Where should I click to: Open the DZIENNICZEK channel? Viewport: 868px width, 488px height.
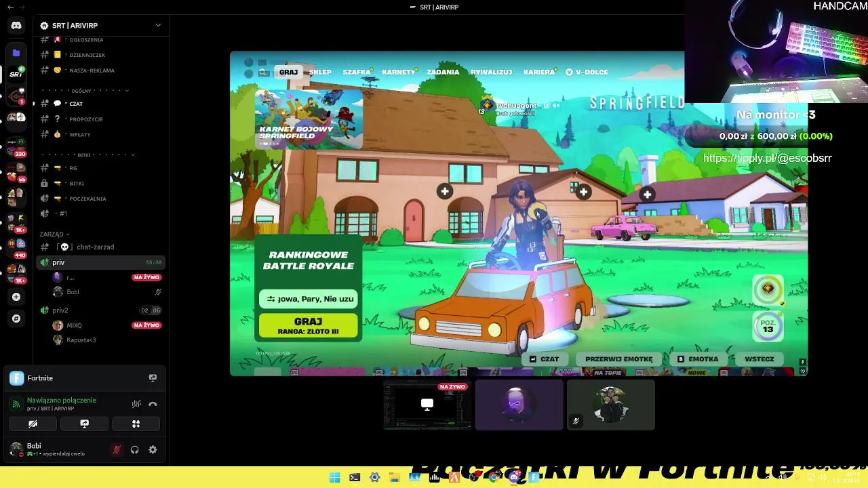coord(102,55)
